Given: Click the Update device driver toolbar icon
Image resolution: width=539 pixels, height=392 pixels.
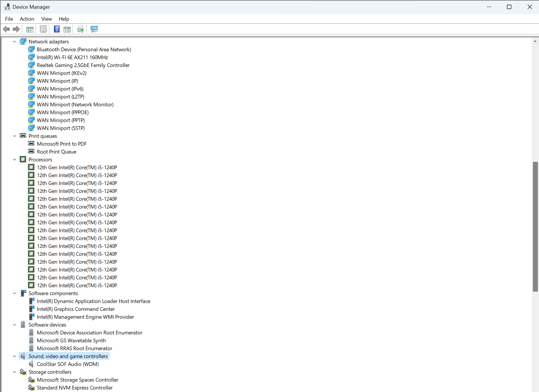Looking at the screenshot, I should coord(80,29).
